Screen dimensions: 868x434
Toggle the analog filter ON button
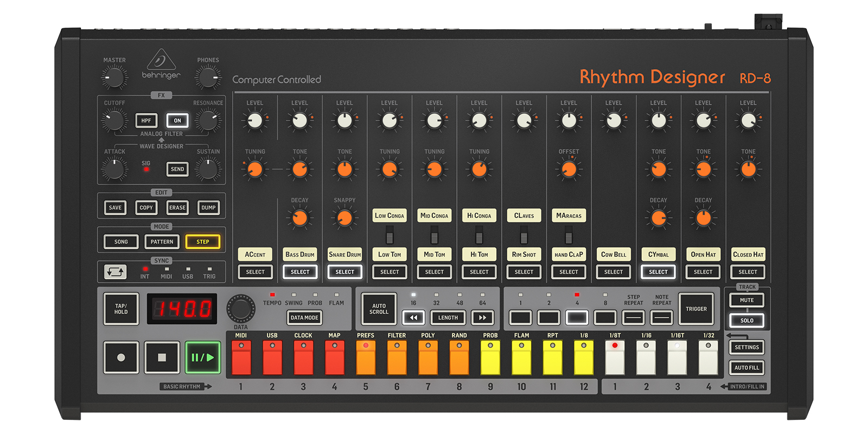pyautogui.click(x=177, y=120)
